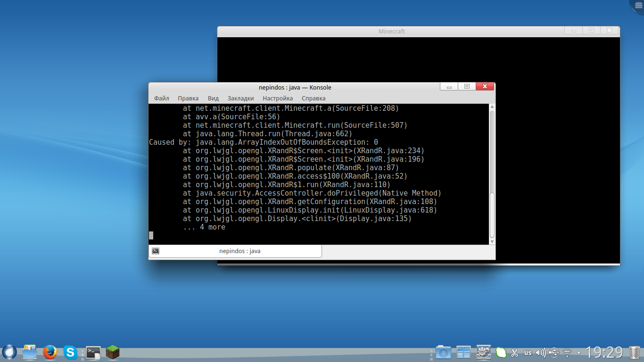Open Firefox from the taskbar
This screenshot has width=644, height=362.
[50, 352]
